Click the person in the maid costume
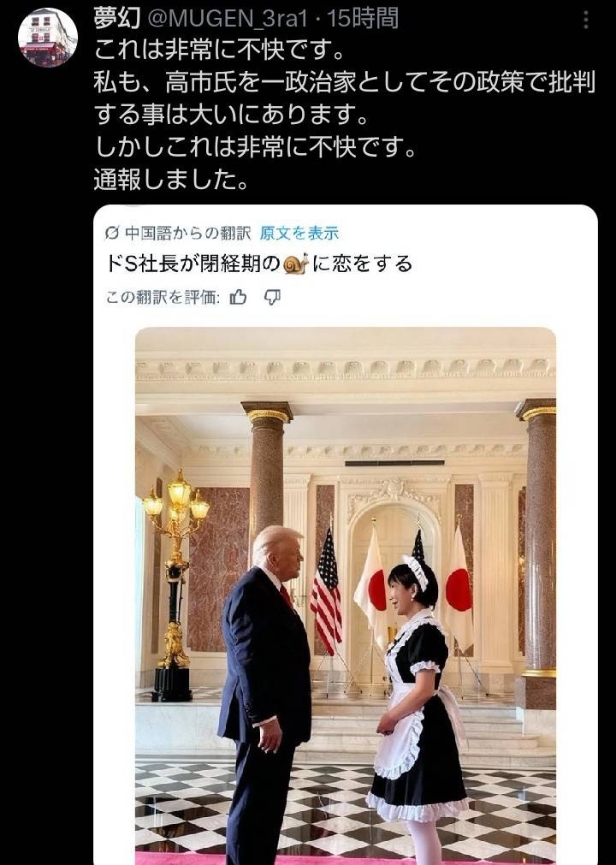This screenshot has width=616, height=865. [417, 706]
